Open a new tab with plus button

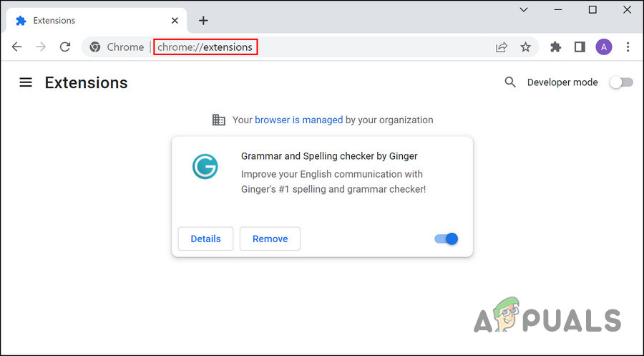203,21
